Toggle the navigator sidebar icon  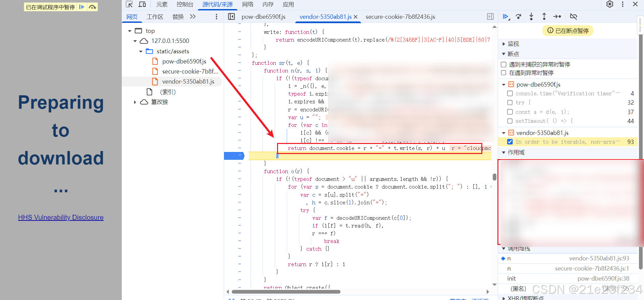pyautogui.click(x=231, y=16)
